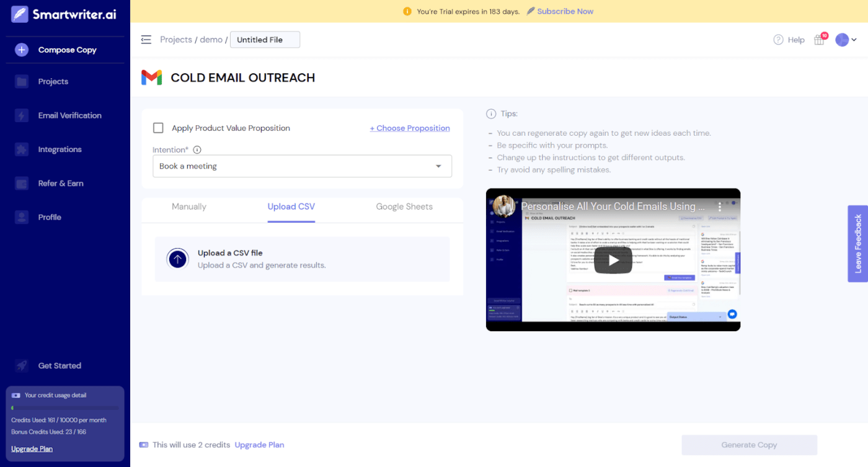Click the Intention info icon

(x=197, y=149)
